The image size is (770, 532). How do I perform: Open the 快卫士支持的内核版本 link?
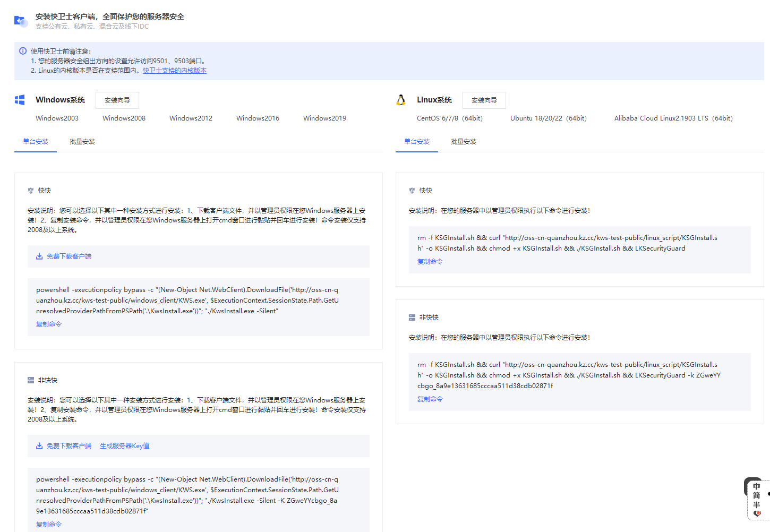point(175,71)
